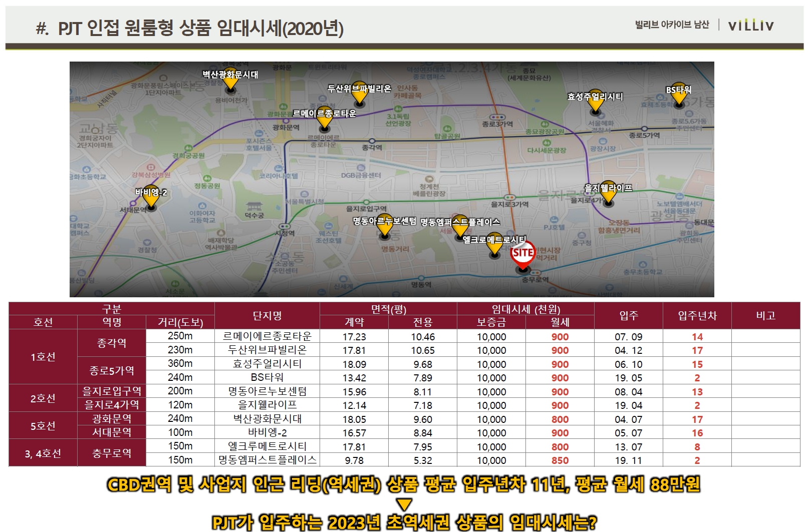Select the 입주년차 column header
809x532 pixels.
[x=697, y=316]
